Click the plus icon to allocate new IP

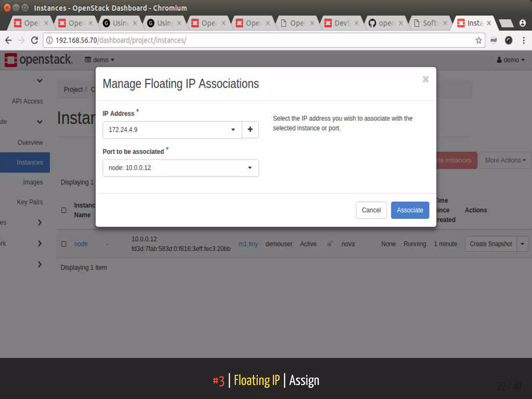(250, 129)
